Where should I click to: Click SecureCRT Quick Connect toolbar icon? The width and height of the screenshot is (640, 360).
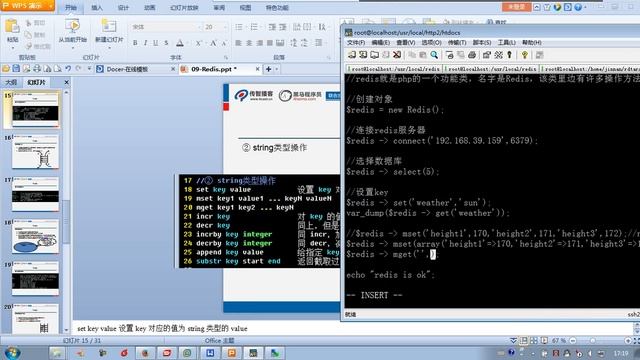363,55
